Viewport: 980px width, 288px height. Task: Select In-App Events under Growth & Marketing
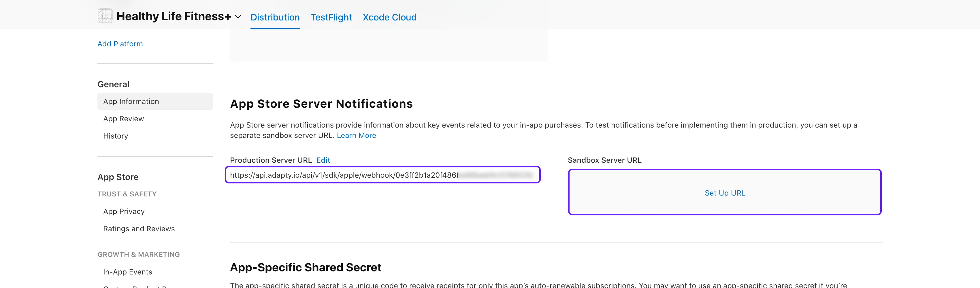(x=127, y=272)
